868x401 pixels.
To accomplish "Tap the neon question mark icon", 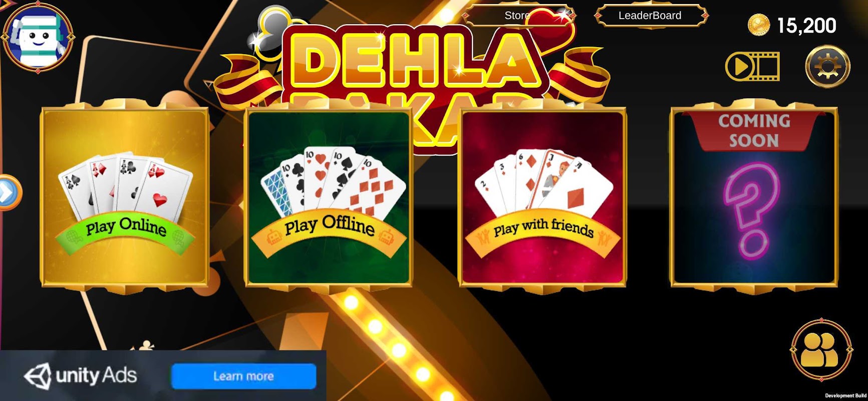I will [751, 211].
